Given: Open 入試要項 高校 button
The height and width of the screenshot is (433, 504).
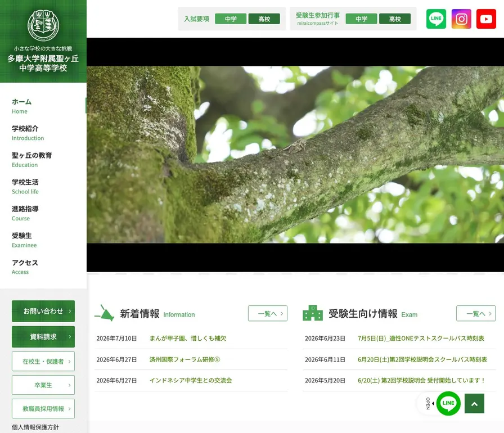Looking at the screenshot, I should click(x=264, y=19).
